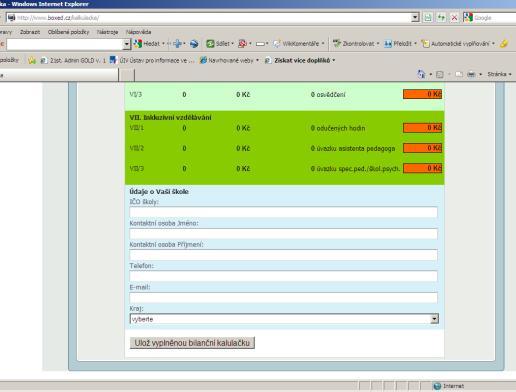Screen dimensions: 516x392
Task: Click the Sdílet share icon in toolbar
Action: click(x=210, y=44)
